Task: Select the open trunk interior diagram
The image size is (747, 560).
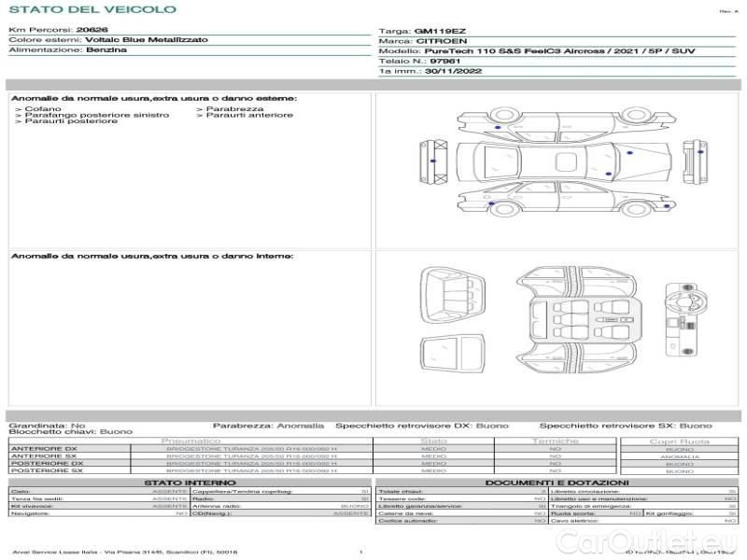Action: pyautogui.click(x=453, y=295)
